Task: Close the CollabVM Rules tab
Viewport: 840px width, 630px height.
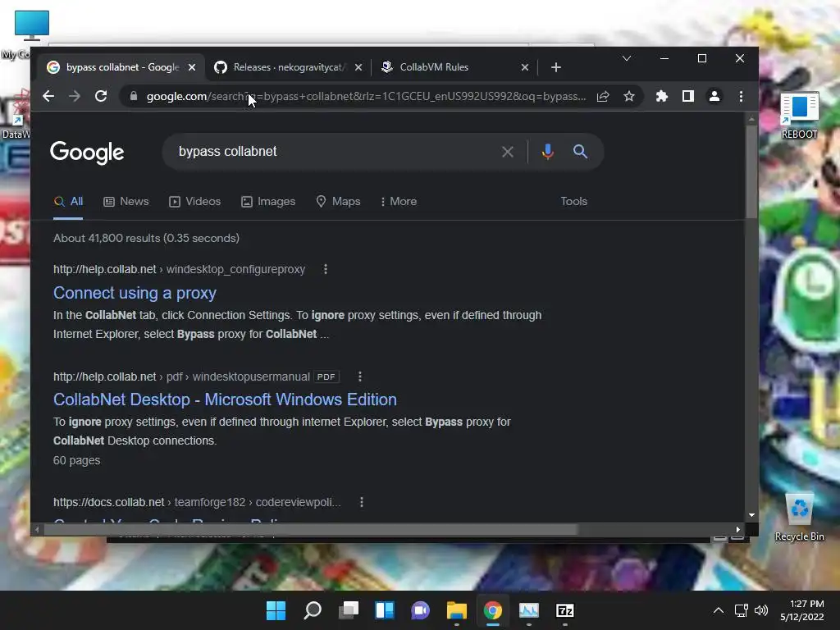Action: pyautogui.click(x=525, y=67)
